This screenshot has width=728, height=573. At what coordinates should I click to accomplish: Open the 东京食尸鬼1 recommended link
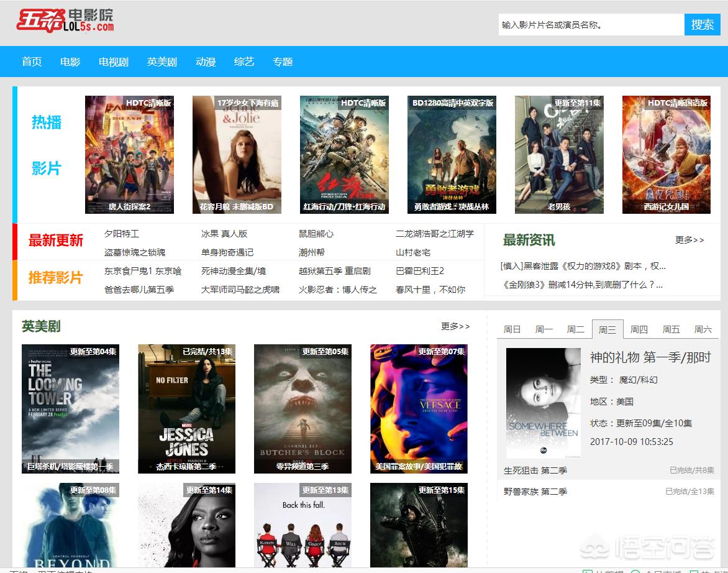(x=143, y=271)
